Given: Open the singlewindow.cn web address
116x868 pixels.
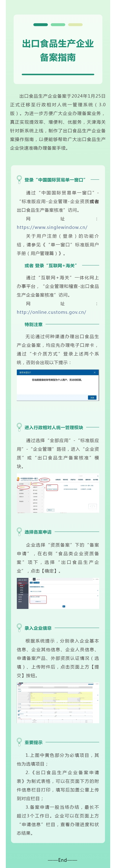Looking at the screenshot, I should (x=52, y=227).
